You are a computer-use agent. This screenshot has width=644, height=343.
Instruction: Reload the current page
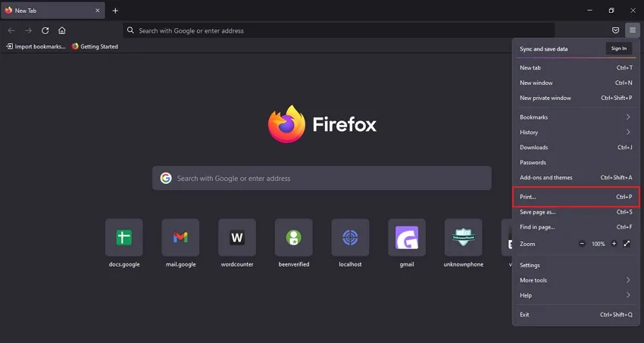(x=45, y=31)
